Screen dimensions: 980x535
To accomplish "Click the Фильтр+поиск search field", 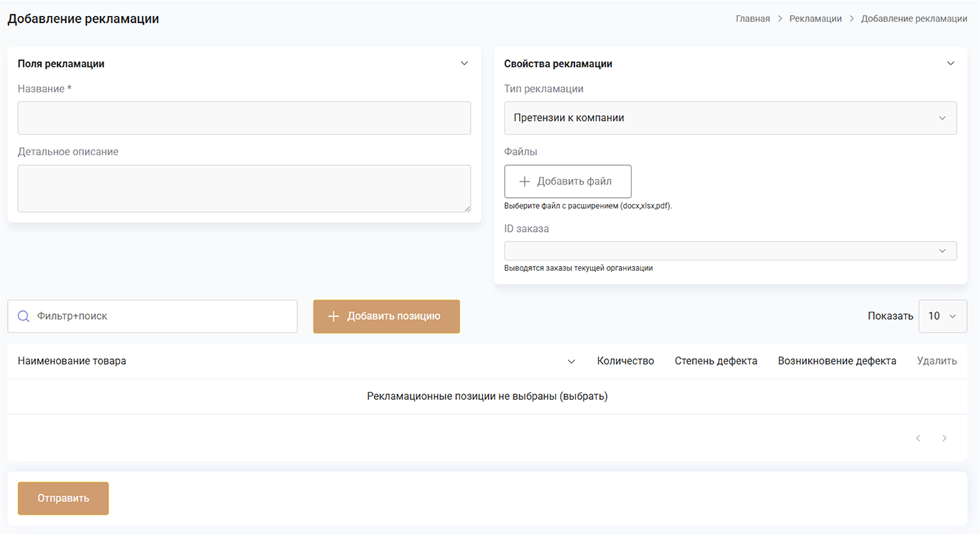I will [161, 316].
